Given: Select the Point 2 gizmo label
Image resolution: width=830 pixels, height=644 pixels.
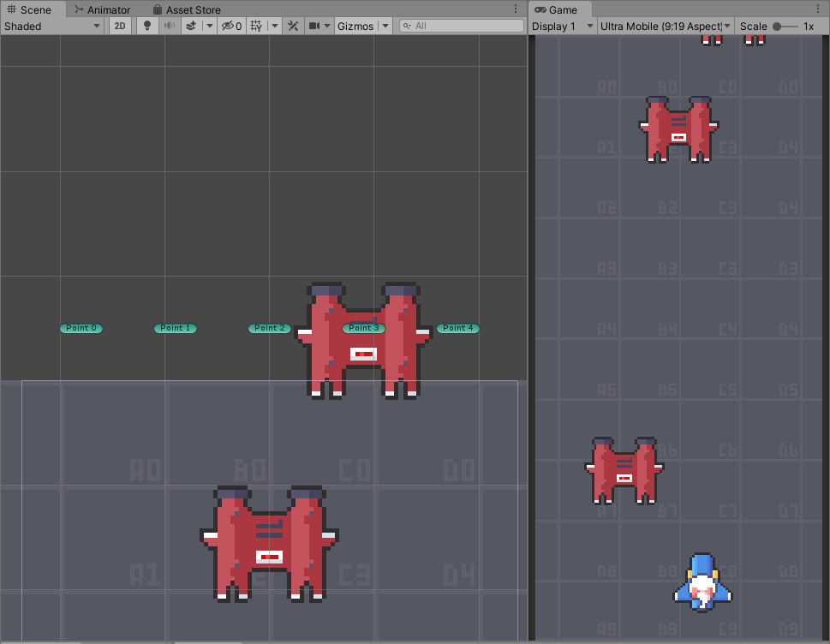Looking at the screenshot, I should point(270,328).
